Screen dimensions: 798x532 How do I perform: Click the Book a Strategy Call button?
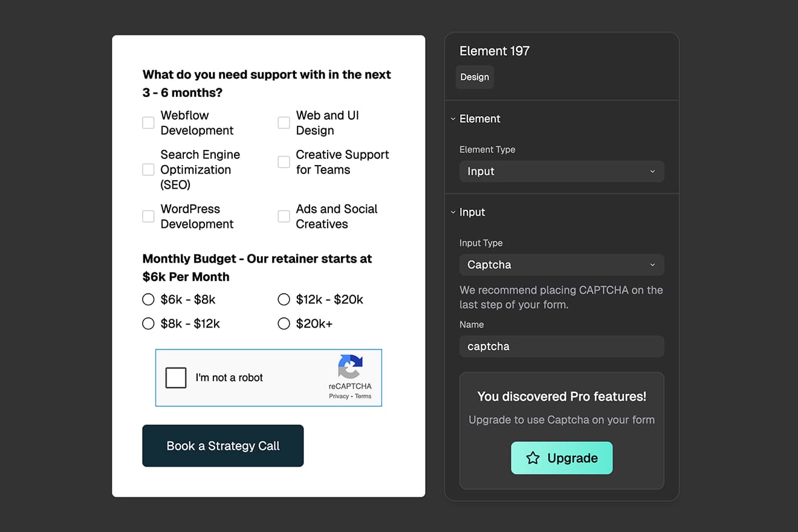(x=222, y=446)
